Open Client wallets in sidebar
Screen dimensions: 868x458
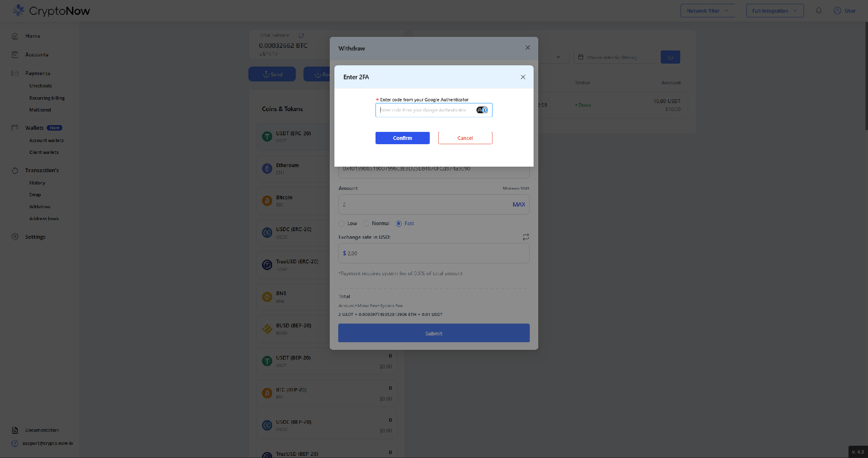point(44,152)
